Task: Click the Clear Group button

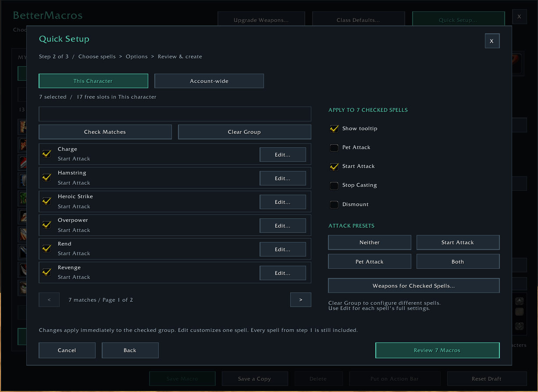Action: point(245,132)
